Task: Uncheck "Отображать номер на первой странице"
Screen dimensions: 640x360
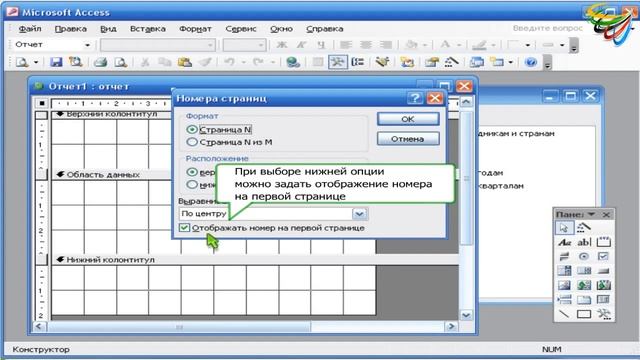Action: pyautogui.click(x=184, y=227)
